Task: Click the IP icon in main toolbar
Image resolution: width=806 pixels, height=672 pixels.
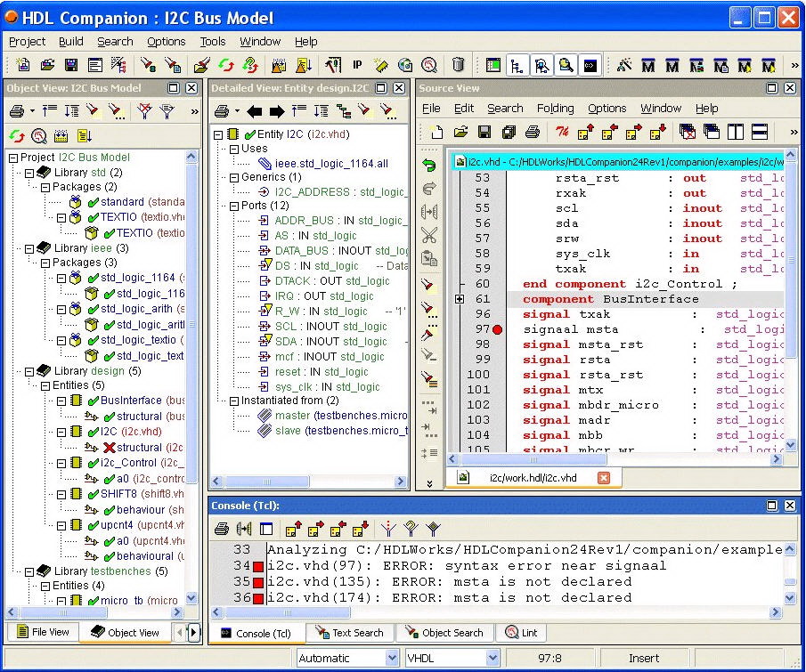Action: pyautogui.click(x=357, y=65)
